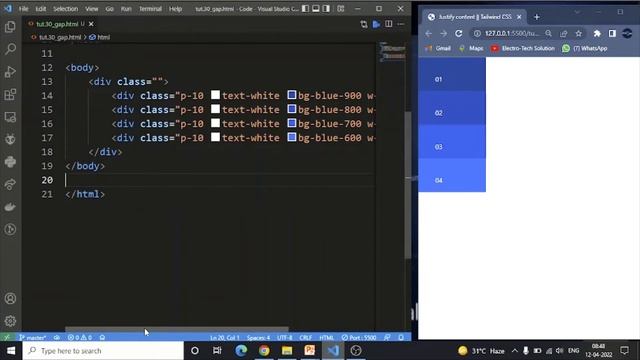
Task: Click the bg-blue-700 color swatch
Action: pos(291,123)
